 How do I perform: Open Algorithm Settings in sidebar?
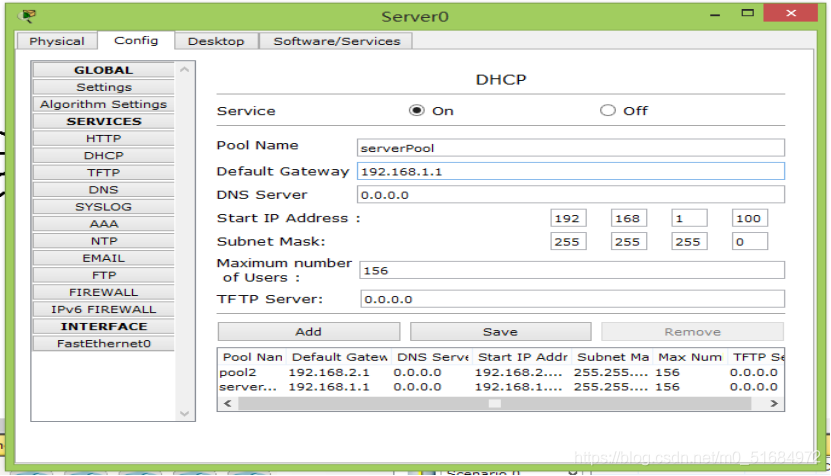pyautogui.click(x=103, y=104)
